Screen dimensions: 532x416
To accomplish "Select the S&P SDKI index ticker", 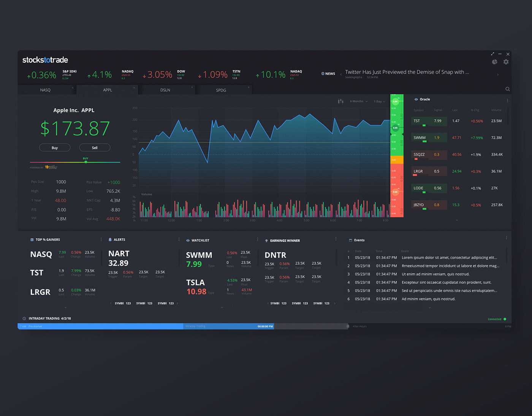I will tap(52, 74).
